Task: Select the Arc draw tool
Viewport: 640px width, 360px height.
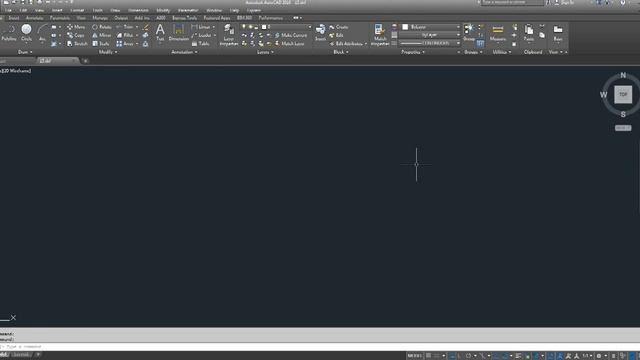Action: coord(42,33)
